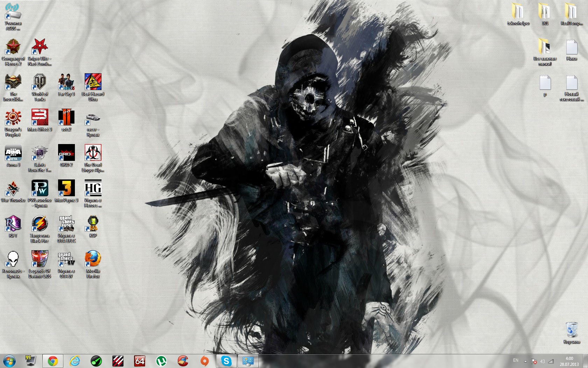This screenshot has height=368, width=588.
Task: Open the RealTemp folder
Action: pos(572,14)
